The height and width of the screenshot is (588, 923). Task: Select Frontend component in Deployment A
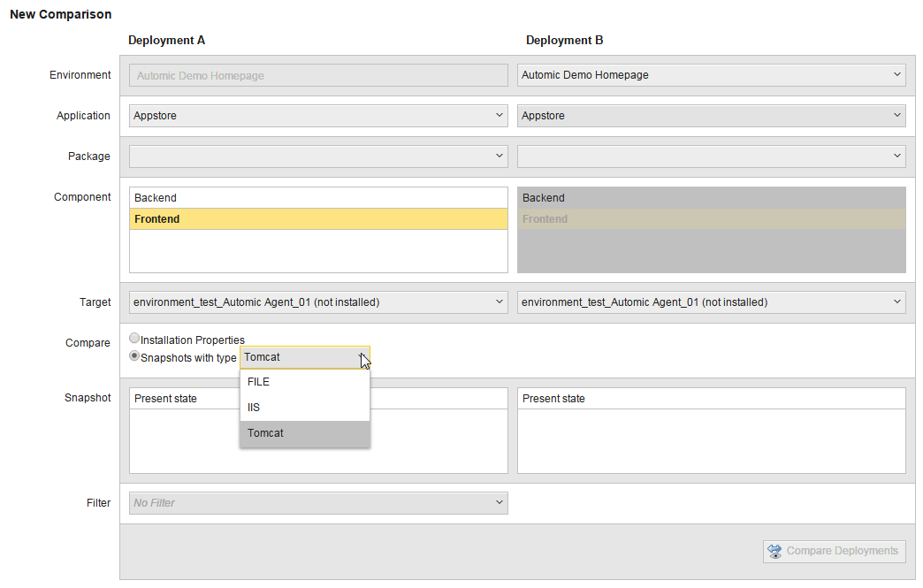pyautogui.click(x=318, y=219)
